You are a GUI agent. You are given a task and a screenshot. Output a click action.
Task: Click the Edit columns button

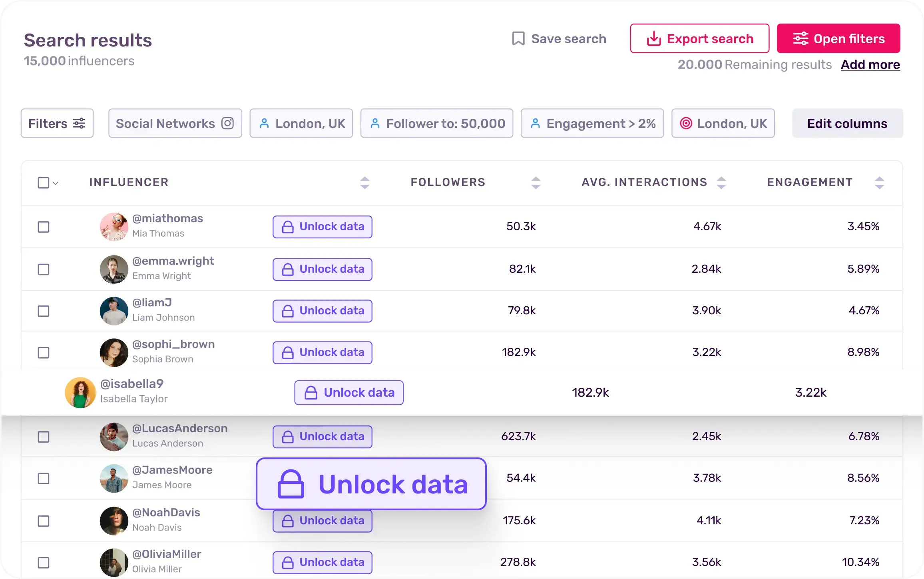[x=847, y=123]
